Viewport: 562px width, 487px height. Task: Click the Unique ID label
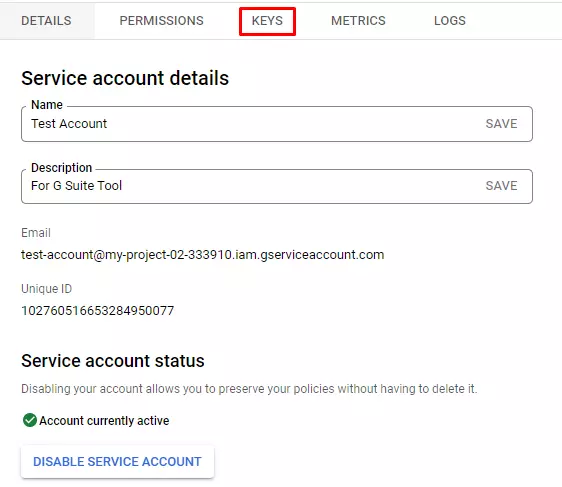click(x=46, y=289)
